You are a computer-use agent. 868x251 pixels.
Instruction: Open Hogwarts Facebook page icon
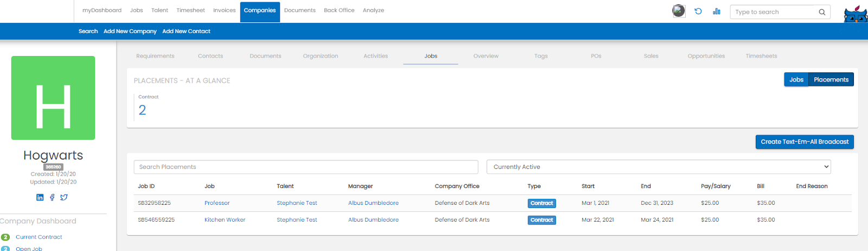(x=52, y=197)
